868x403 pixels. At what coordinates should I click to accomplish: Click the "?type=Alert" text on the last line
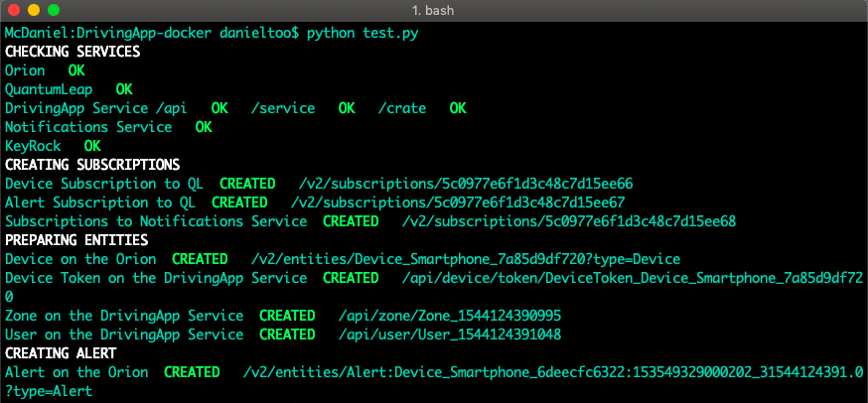49,391
